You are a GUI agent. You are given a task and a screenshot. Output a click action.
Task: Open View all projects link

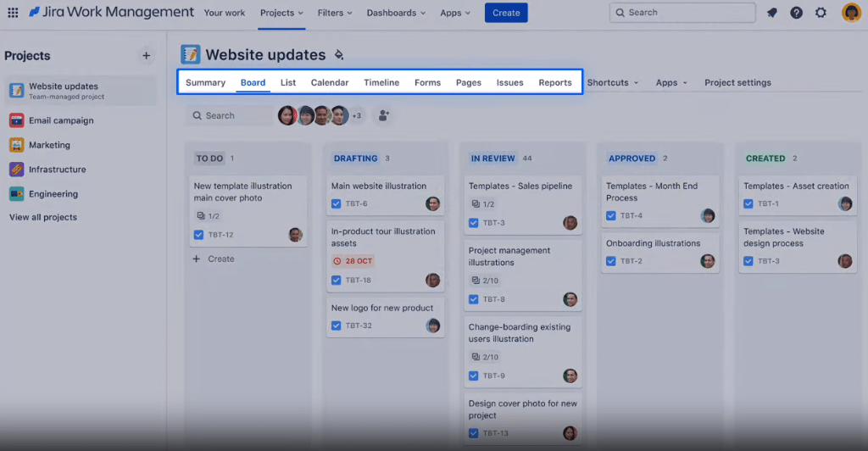click(43, 217)
